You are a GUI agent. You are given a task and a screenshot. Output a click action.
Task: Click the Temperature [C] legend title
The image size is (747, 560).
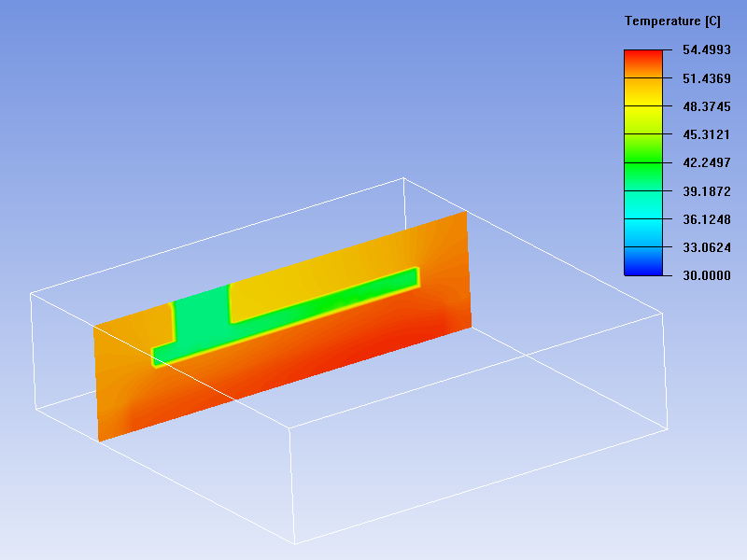672,21
